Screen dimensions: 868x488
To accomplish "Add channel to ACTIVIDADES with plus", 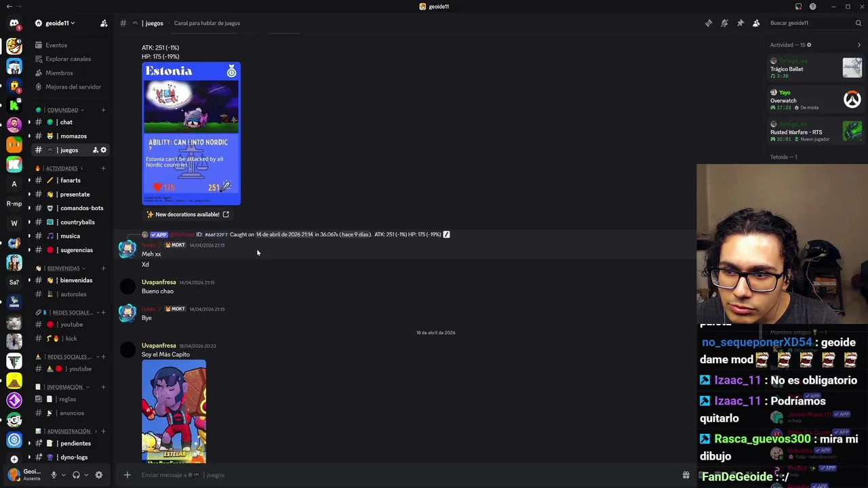I will [x=103, y=168].
